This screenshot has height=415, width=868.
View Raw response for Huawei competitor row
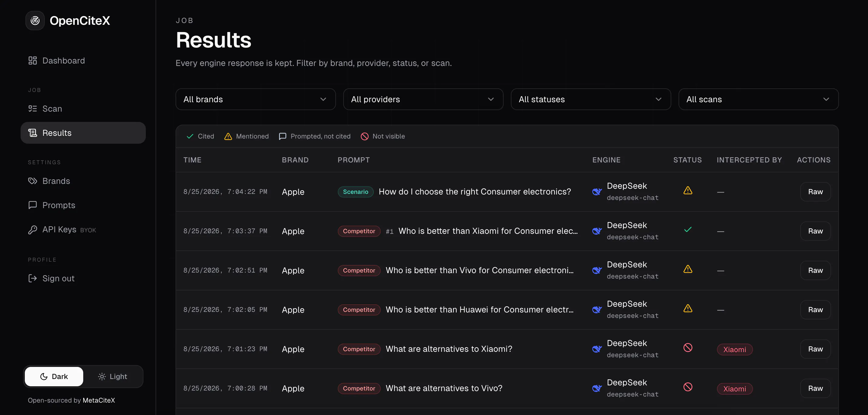tap(815, 309)
